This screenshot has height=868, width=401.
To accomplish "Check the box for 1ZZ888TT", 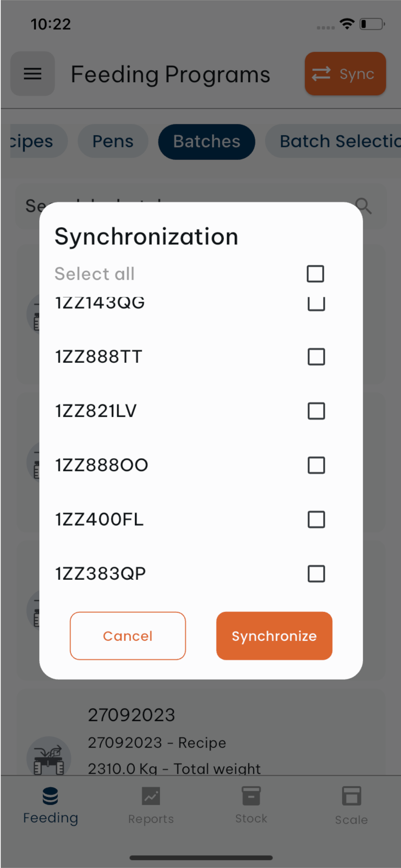I will click(316, 357).
